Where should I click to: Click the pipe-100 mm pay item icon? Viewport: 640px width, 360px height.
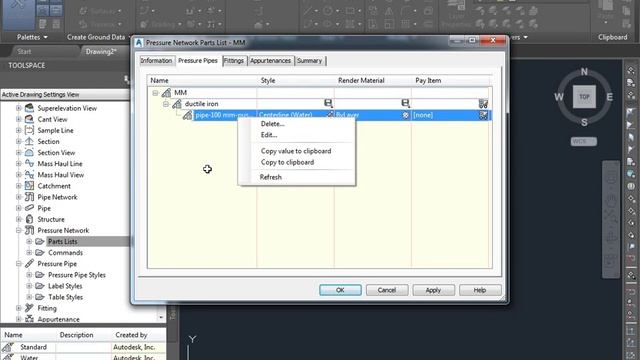click(483, 115)
